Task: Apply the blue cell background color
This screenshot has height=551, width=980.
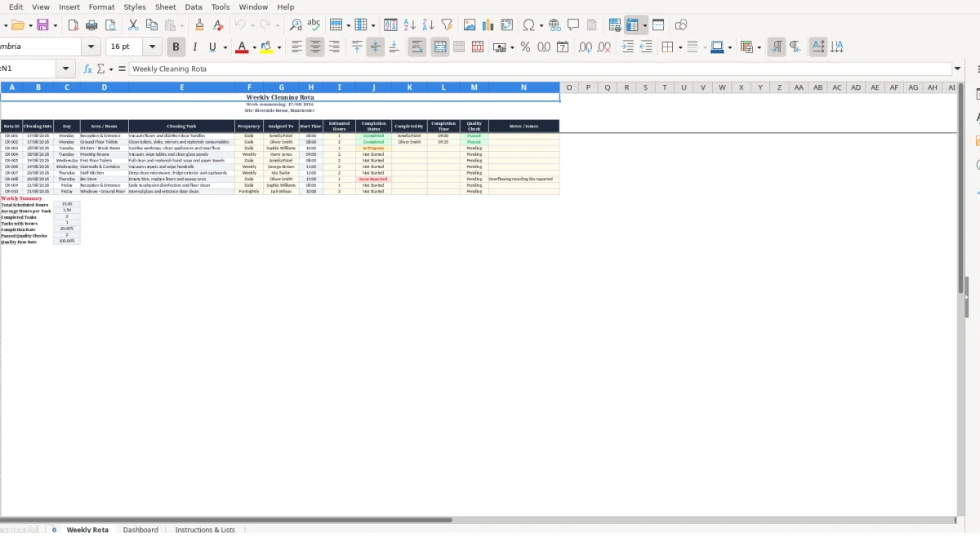Action: pos(716,47)
